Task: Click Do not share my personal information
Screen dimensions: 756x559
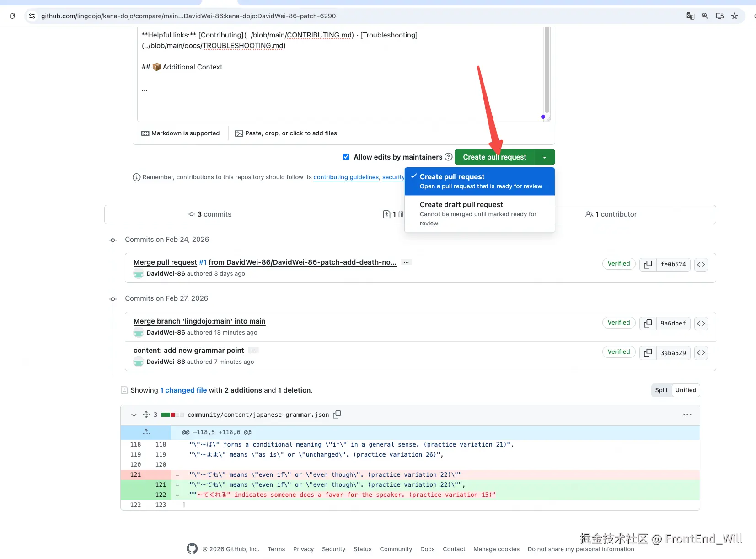Action: point(581,549)
